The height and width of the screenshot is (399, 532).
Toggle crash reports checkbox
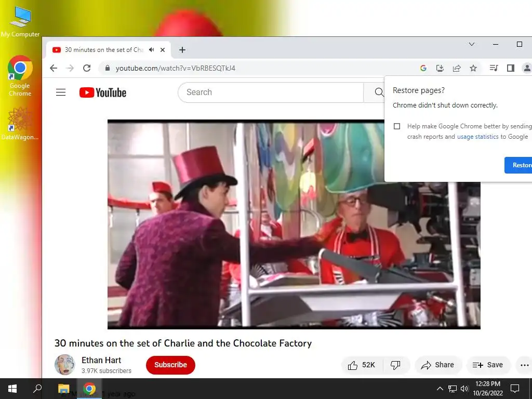(397, 126)
